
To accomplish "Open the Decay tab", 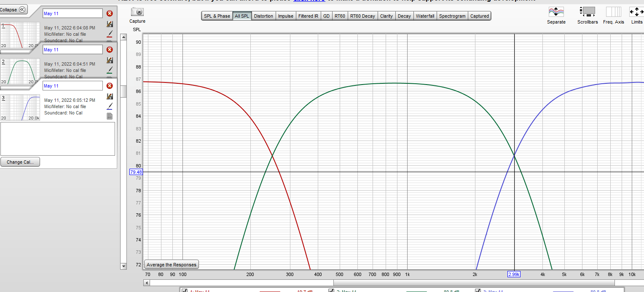I will tap(404, 16).
